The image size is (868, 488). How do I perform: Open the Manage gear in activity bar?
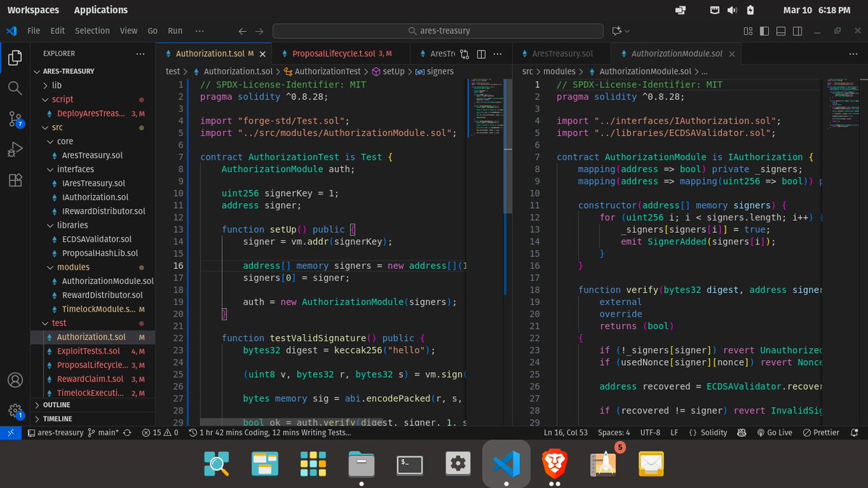[x=15, y=411]
